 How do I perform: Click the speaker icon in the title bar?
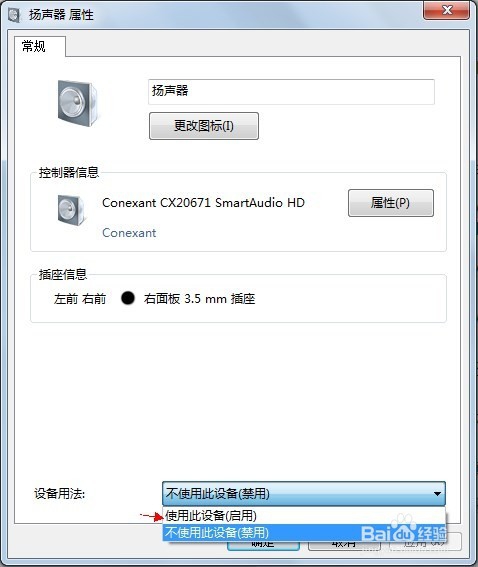(x=14, y=15)
